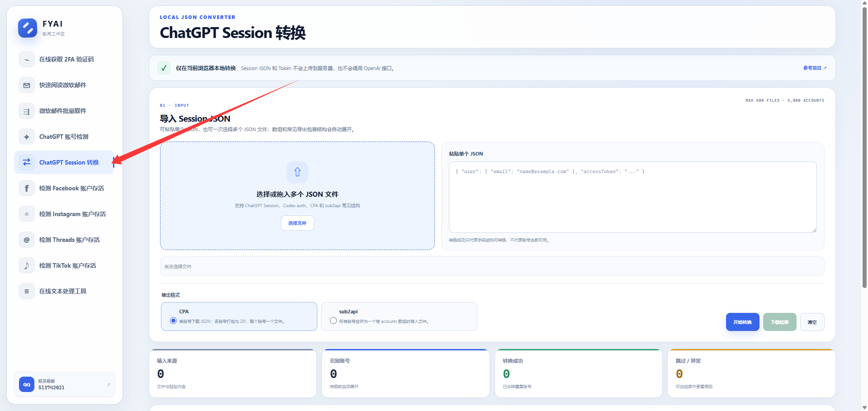This screenshot has width=868, height=411.
Task: Click the 选择文件 button
Action: 297,223
